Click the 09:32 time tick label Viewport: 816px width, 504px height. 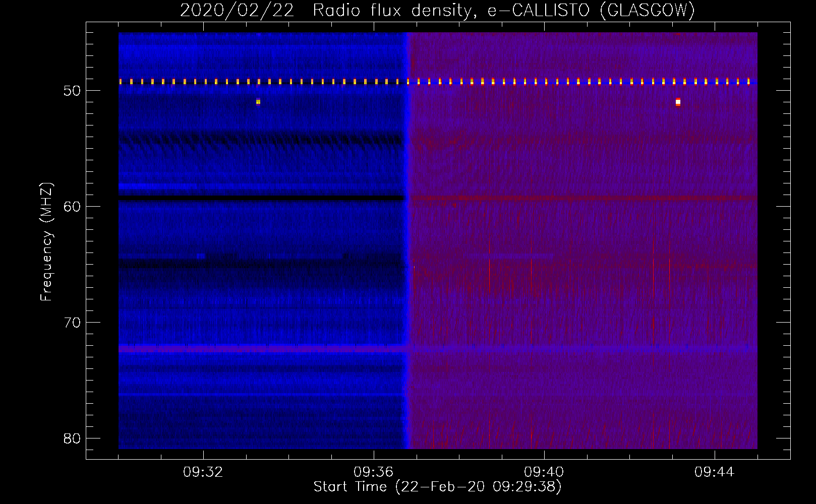pos(203,472)
